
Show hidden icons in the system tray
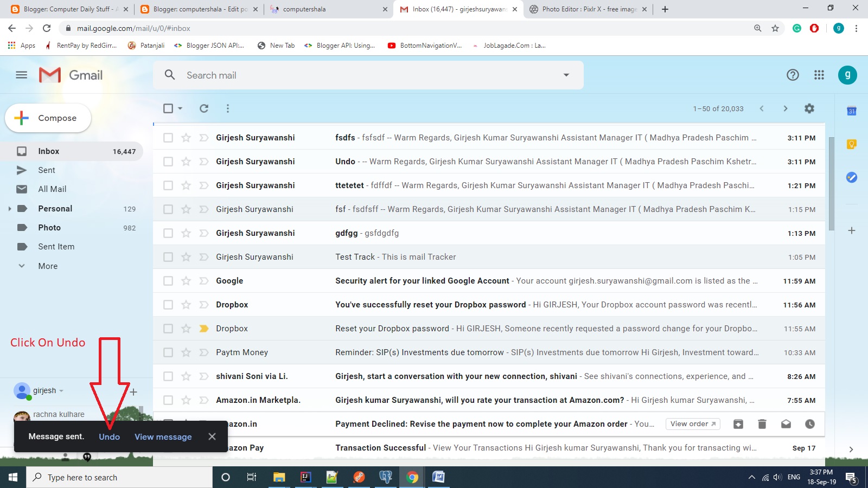(x=751, y=477)
